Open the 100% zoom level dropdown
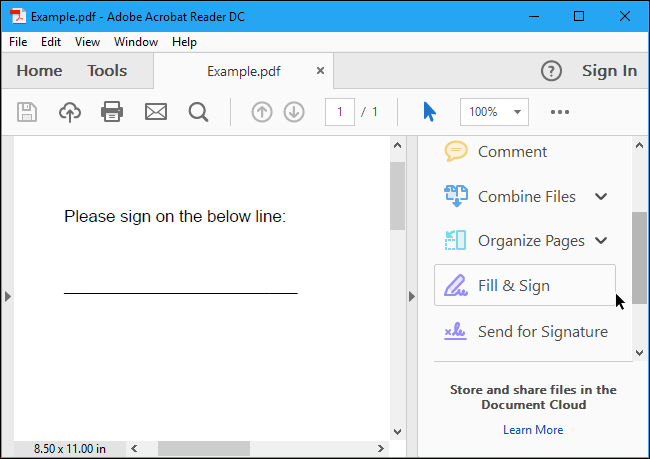This screenshot has height=459, width=650. [494, 112]
